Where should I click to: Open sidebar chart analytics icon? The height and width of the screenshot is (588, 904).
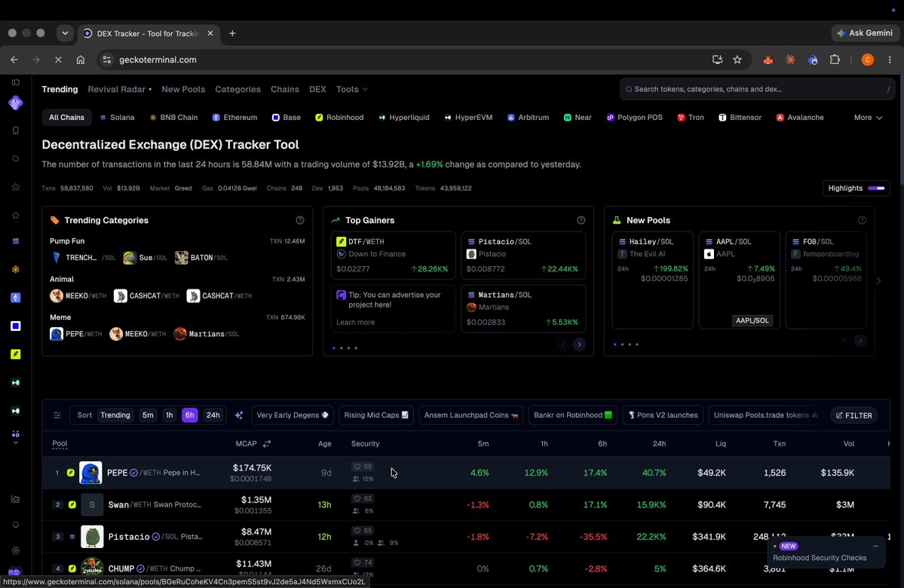(x=16, y=498)
